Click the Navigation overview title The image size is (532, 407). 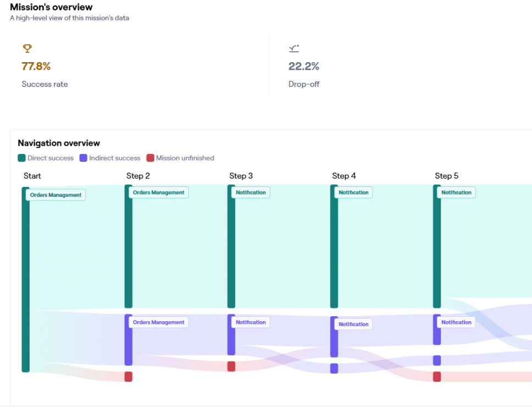point(59,143)
